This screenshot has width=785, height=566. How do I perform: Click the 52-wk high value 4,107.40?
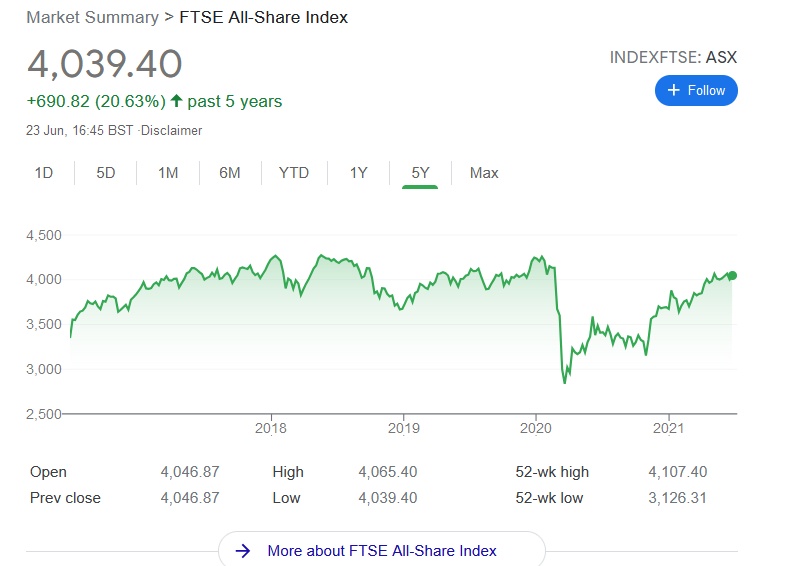678,472
